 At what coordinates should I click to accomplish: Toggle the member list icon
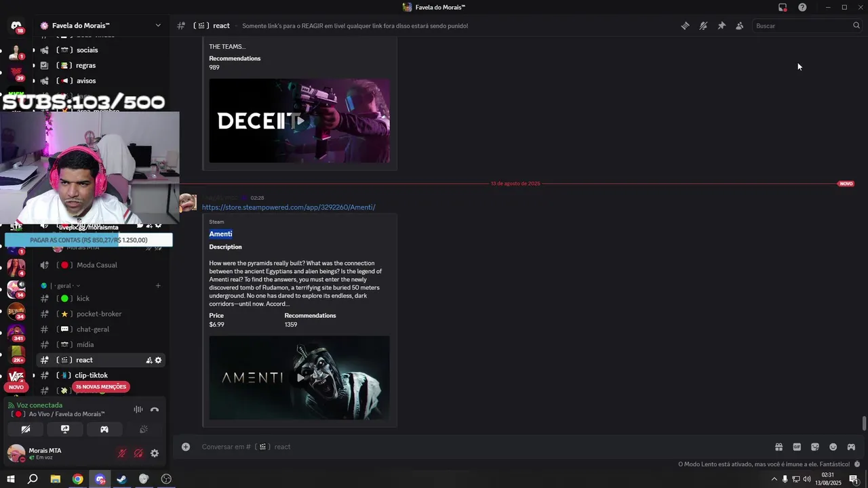click(x=739, y=26)
